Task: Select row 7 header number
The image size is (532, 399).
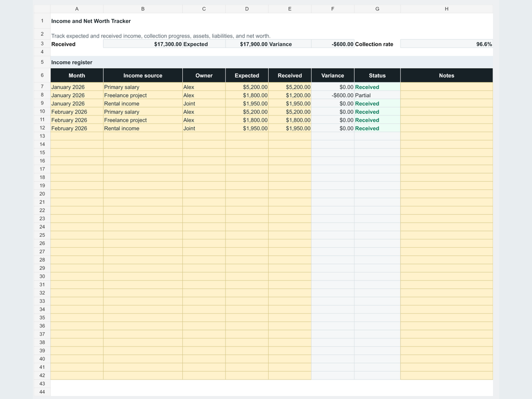Action: pyautogui.click(x=42, y=87)
